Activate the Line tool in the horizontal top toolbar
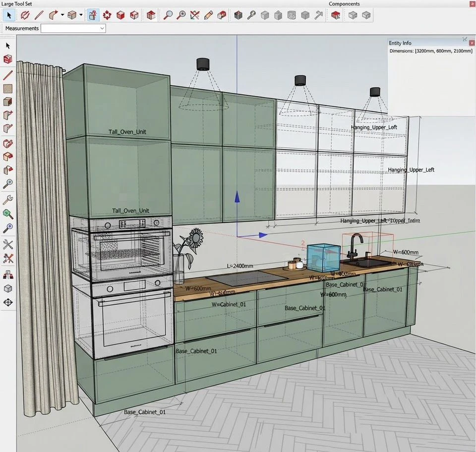Image resolution: width=476 pixels, height=452 pixels. 39,15
